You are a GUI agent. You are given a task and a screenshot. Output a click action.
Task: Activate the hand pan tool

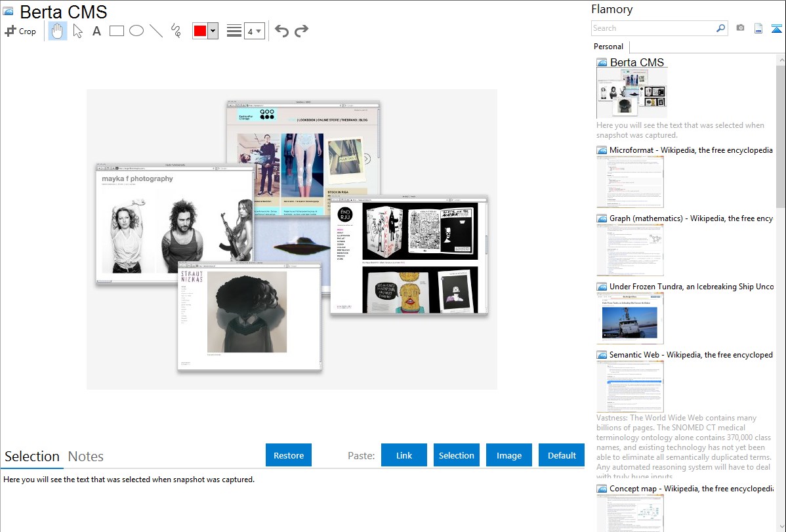pos(58,31)
